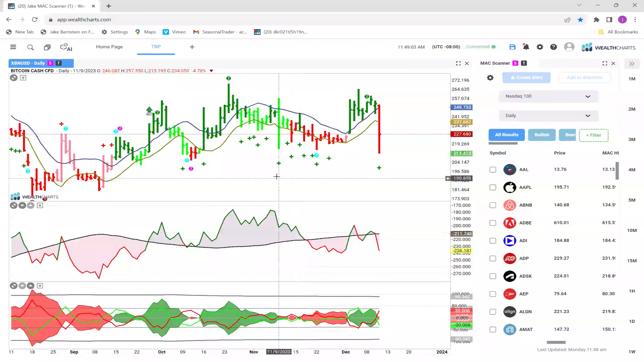Collapse the right sidebar with double chevron
Image resolution: width=644 pixels, height=362 pixels.
tap(632, 64)
